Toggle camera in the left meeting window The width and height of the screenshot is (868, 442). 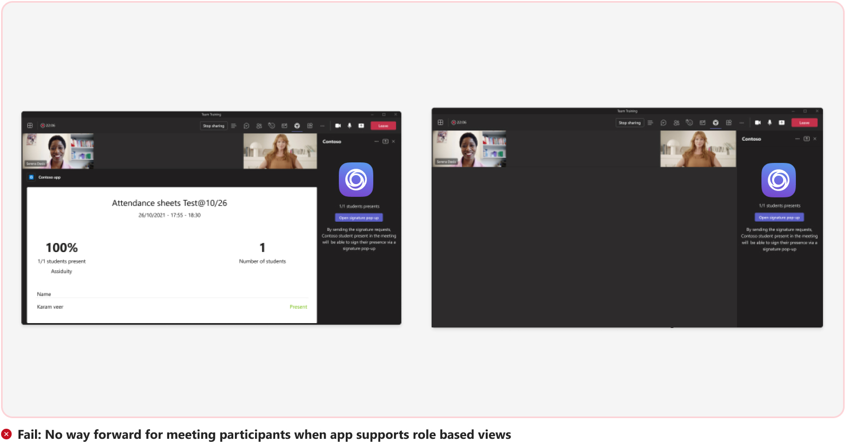tap(338, 126)
